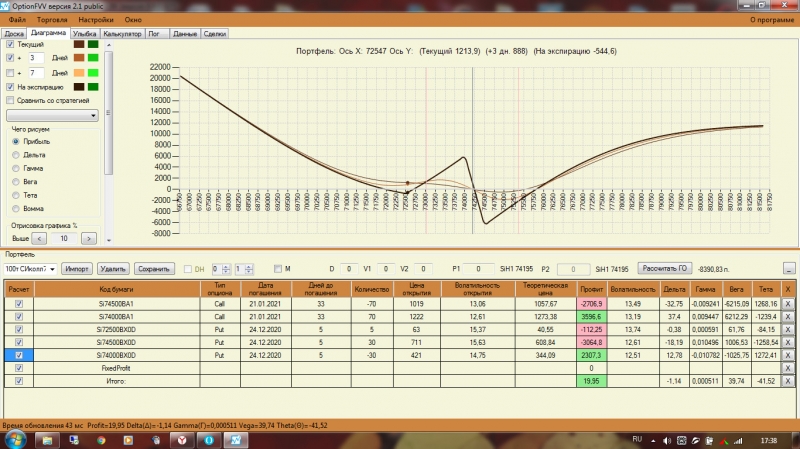Open the volume control in the system tray
This screenshot has width=800, height=449.
pos(667,440)
